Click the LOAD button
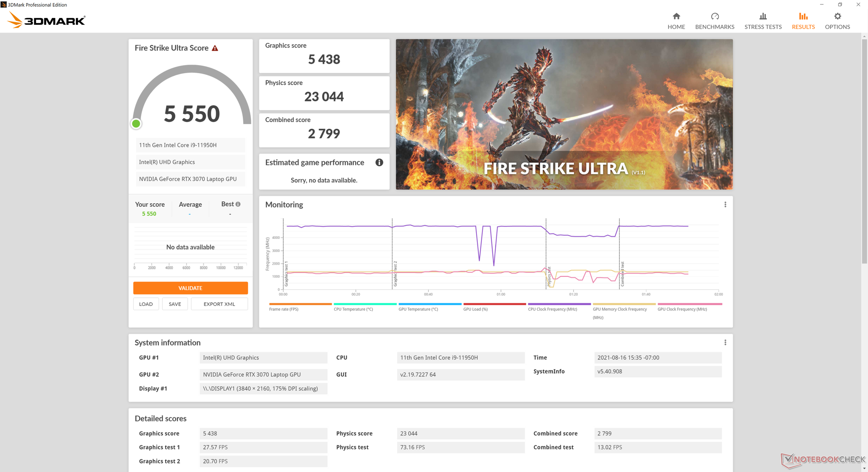The height and width of the screenshot is (472, 868). coord(146,304)
